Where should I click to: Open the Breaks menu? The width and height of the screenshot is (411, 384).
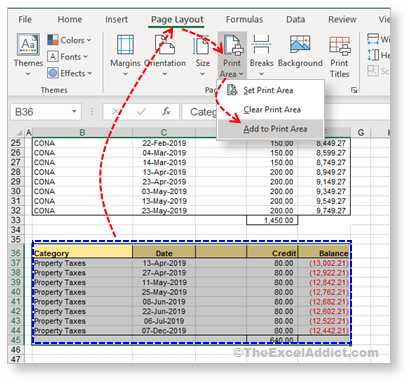[x=261, y=55]
